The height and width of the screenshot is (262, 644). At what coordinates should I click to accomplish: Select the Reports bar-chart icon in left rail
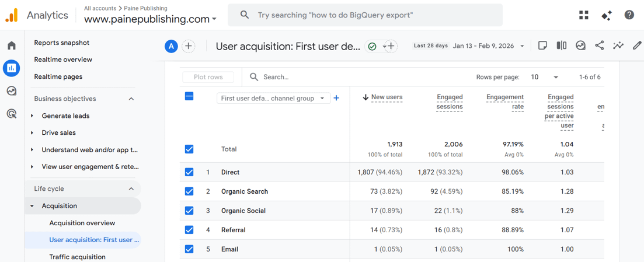[12, 68]
